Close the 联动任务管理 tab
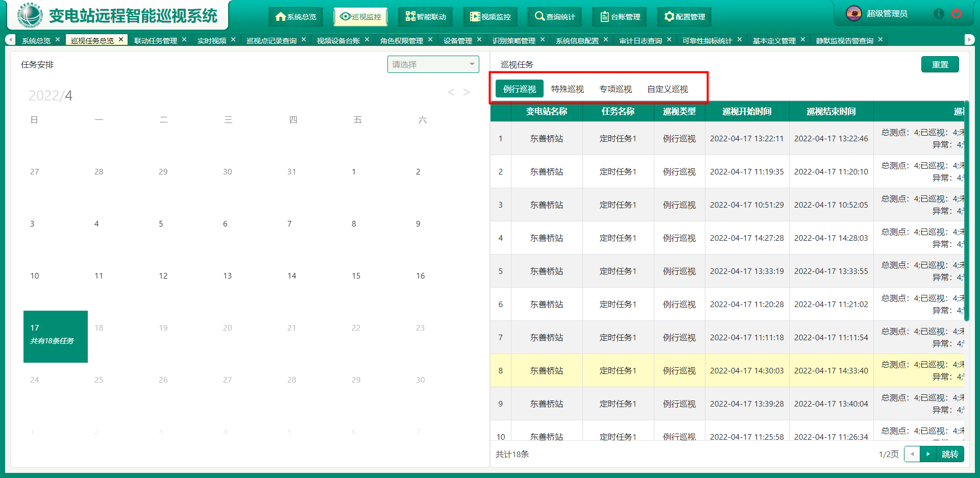Viewport: 980px width, 478px height. click(184, 40)
